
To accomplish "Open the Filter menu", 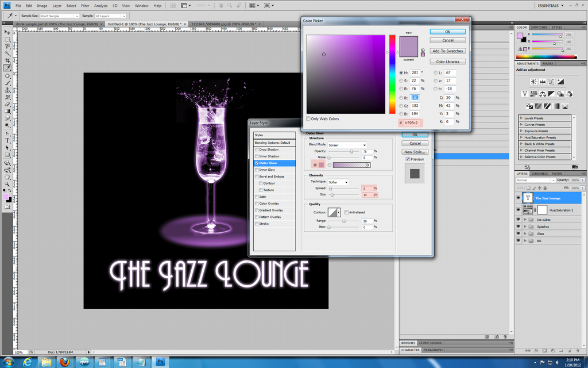I will (85, 6).
